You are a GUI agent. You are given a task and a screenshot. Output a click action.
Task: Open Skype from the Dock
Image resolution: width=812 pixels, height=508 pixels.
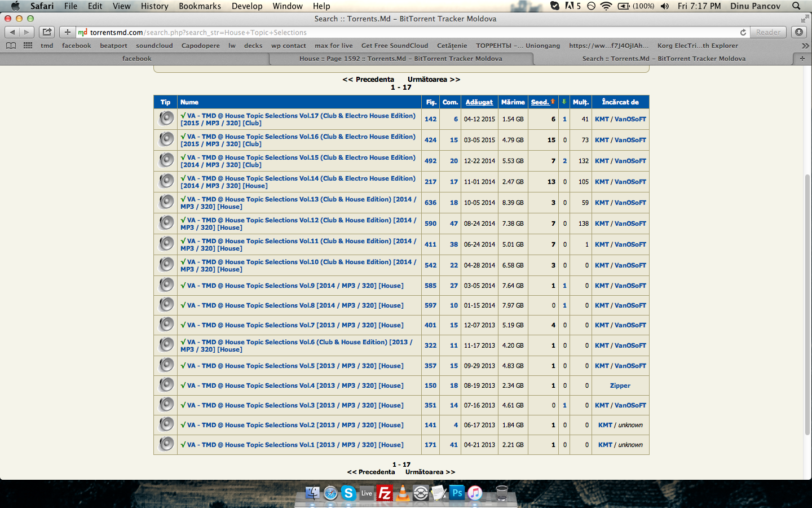348,493
